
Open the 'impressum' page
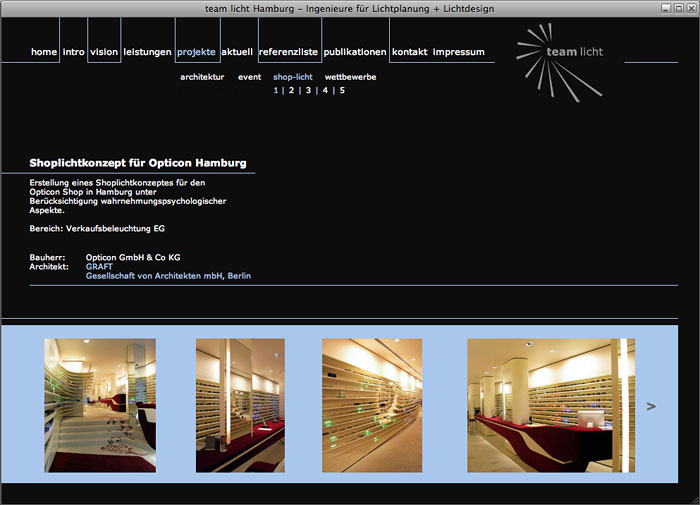(459, 52)
